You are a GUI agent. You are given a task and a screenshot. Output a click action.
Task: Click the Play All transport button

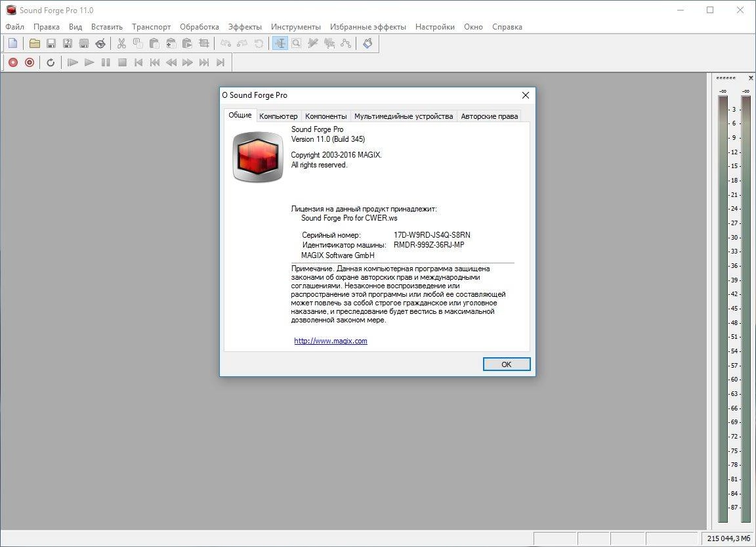click(x=72, y=62)
